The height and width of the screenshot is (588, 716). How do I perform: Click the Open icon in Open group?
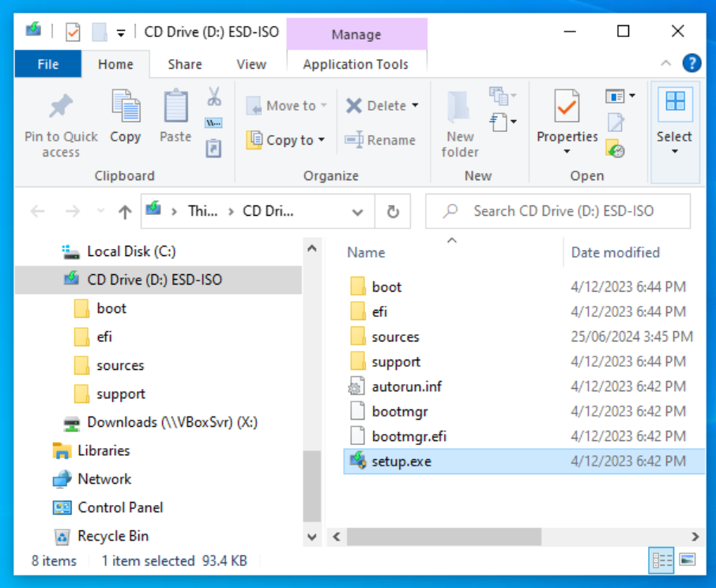point(615,96)
